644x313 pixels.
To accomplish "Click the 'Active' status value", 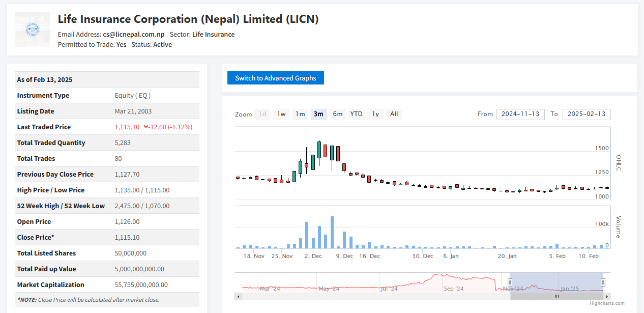I will tap(163, 45).
